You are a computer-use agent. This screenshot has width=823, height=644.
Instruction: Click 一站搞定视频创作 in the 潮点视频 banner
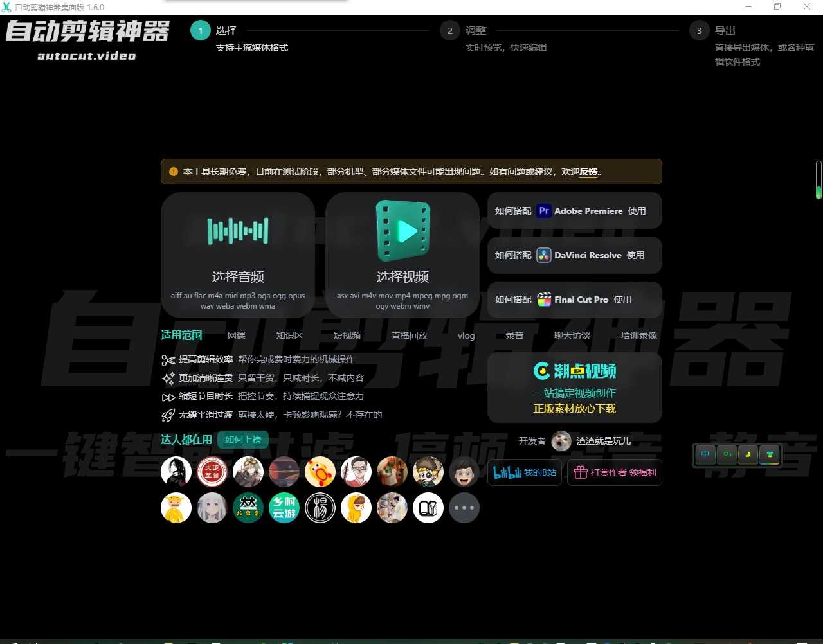pos(575,393)
